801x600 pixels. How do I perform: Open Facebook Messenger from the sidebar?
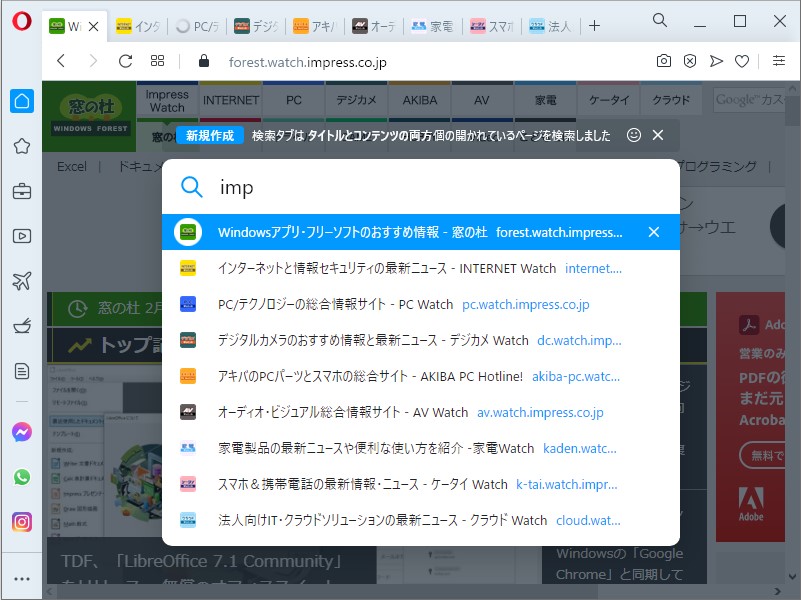tap(21, 431)
